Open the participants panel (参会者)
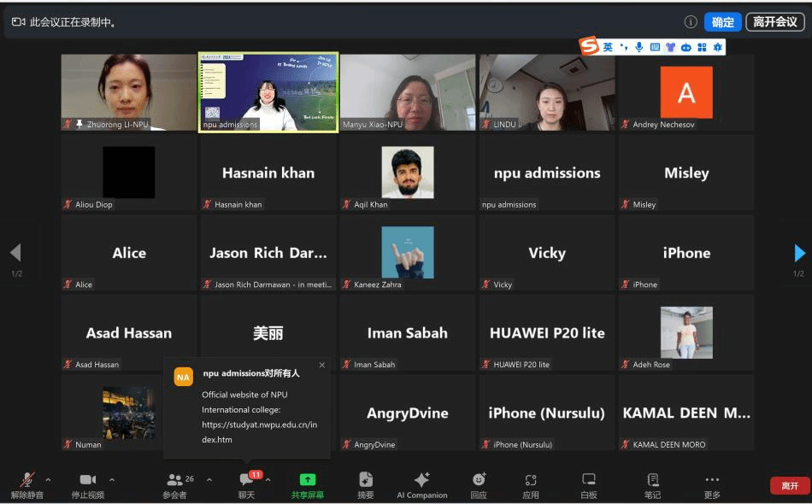This screenshot has height=504, width=812. (175, 483)
